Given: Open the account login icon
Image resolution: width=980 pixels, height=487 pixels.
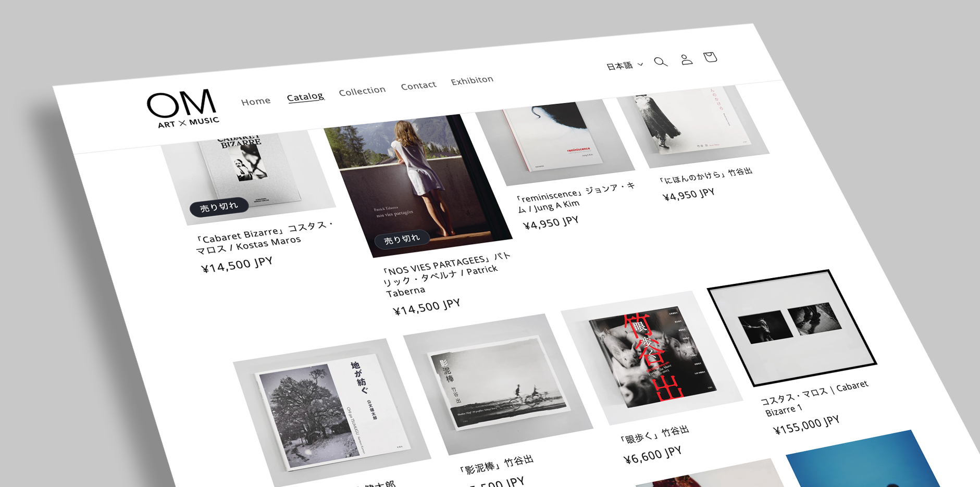Looking at the screenshot, I should point(686,59).
